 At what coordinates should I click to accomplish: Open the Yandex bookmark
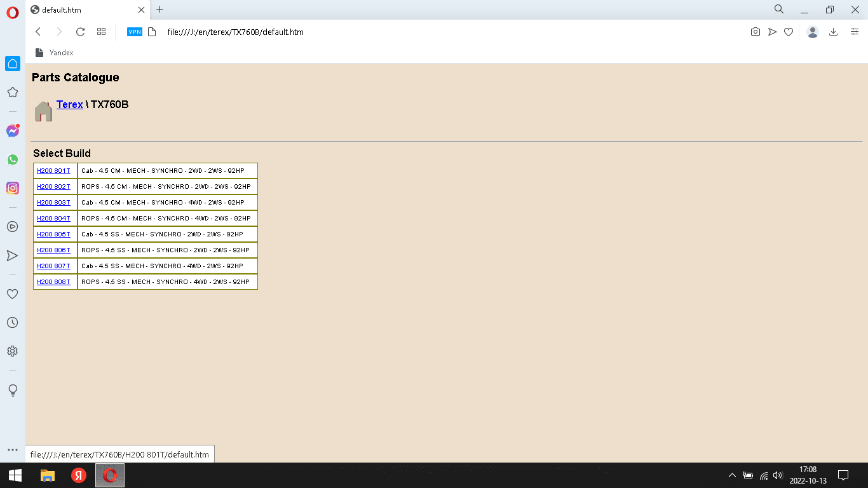tap(55, 53)
